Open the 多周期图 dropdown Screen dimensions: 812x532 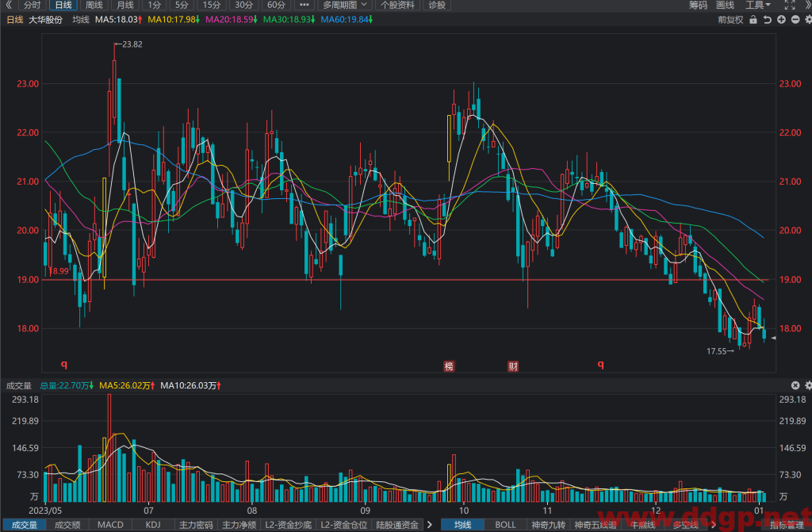345,5
